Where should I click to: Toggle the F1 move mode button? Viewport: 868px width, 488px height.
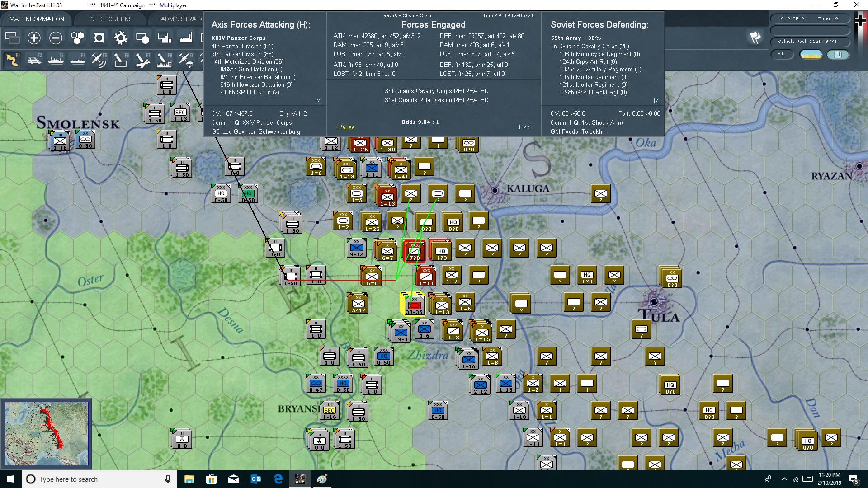12,60
